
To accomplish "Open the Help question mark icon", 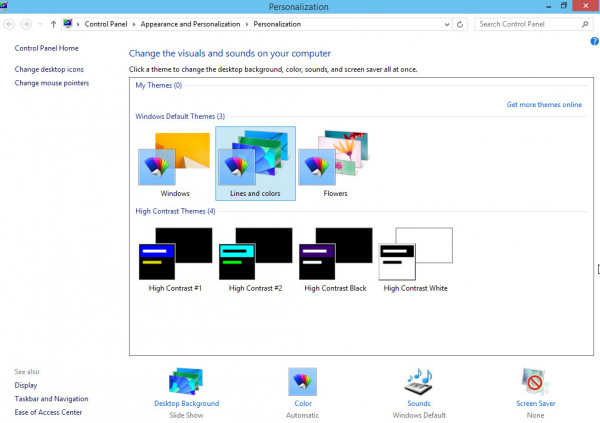I will coord(595,41).
